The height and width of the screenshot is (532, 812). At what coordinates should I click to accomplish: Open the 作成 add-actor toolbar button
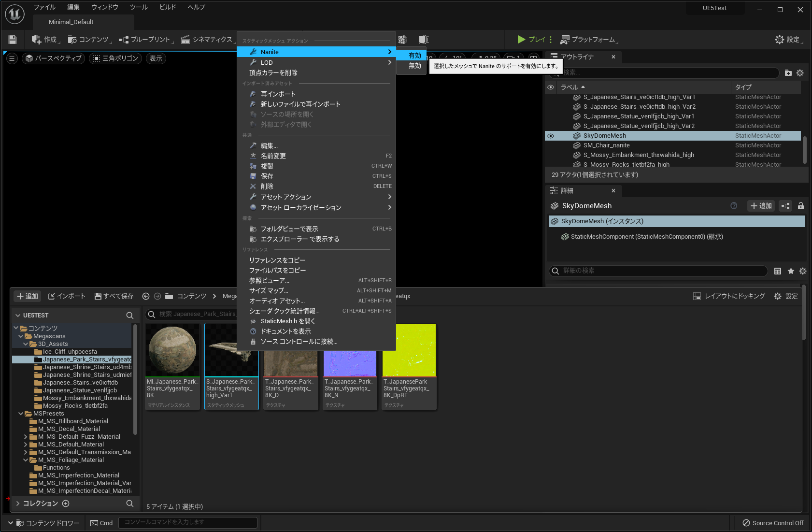[x=45, y=40]
